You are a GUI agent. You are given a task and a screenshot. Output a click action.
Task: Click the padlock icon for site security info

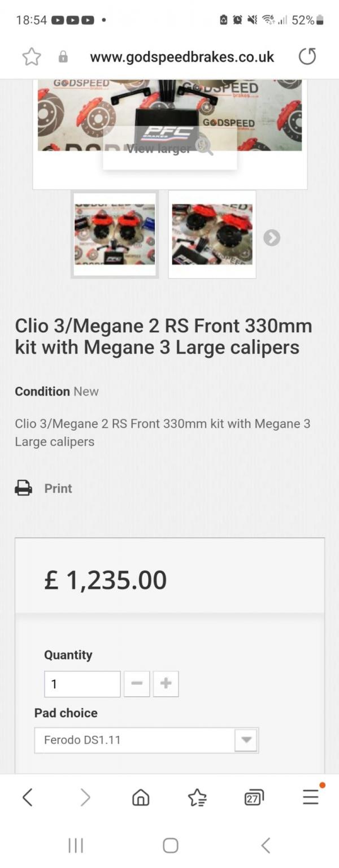click(63, 57)
